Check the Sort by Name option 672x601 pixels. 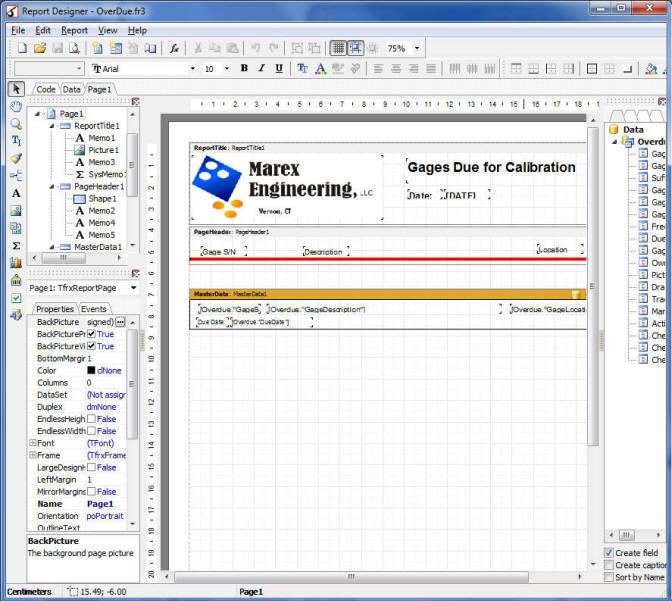(x=610, y=577)
